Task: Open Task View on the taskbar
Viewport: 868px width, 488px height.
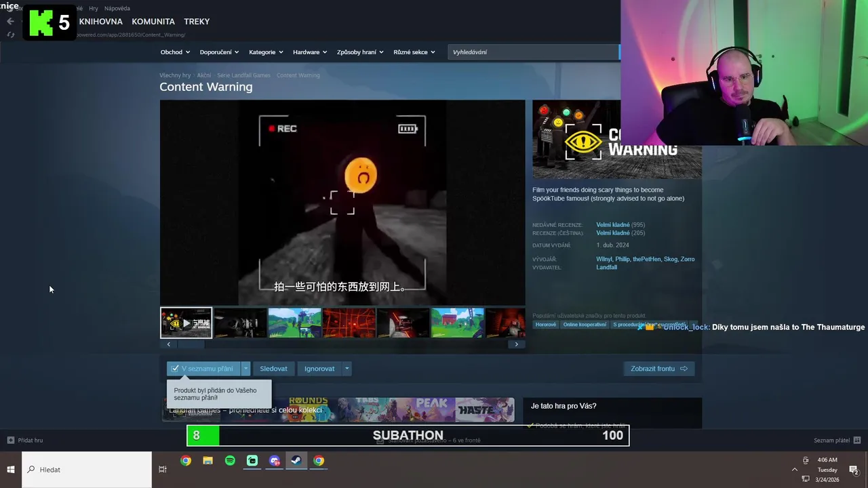Action: point(163,470)
